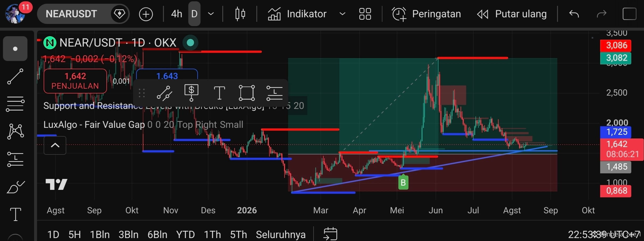
Task: Start bar replay with Putar ulang
Action: click(512, 14)
